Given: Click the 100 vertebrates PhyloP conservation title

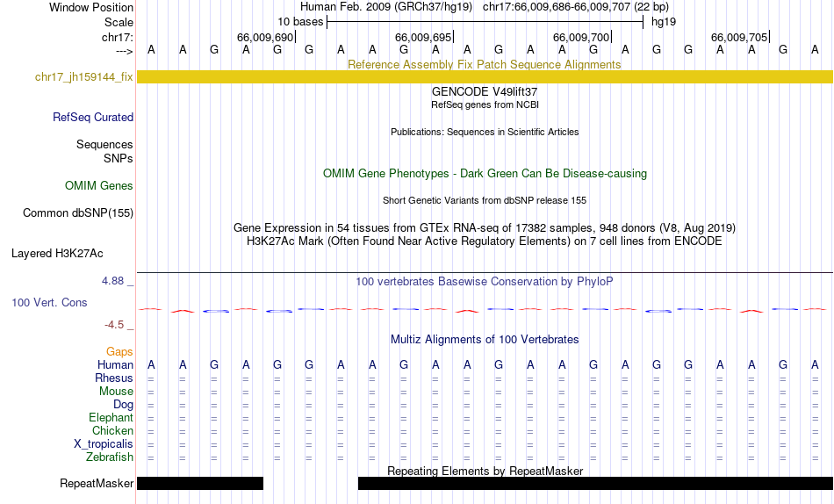Looking at the screenshot, I should (484, 282).
